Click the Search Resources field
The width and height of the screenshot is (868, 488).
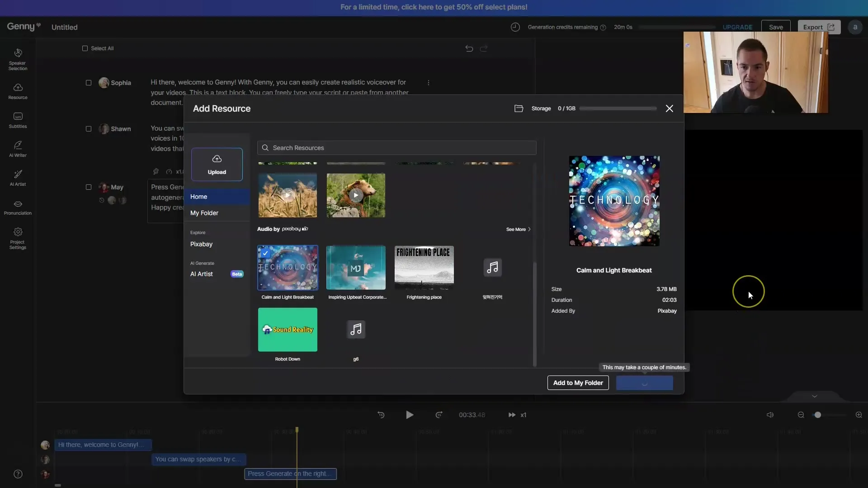pyautogui.click(x=397, y=148)
